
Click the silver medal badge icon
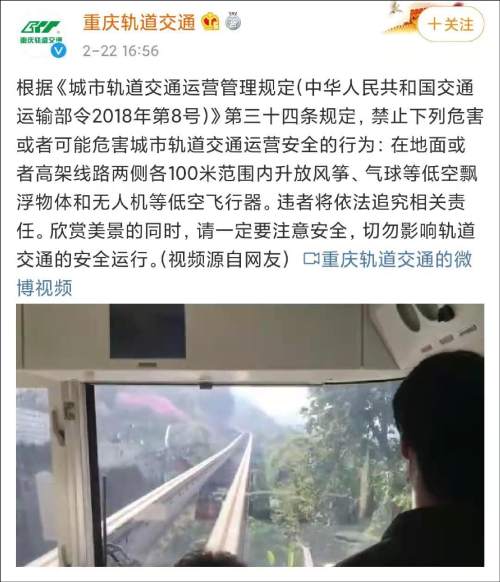click(233, 21)
